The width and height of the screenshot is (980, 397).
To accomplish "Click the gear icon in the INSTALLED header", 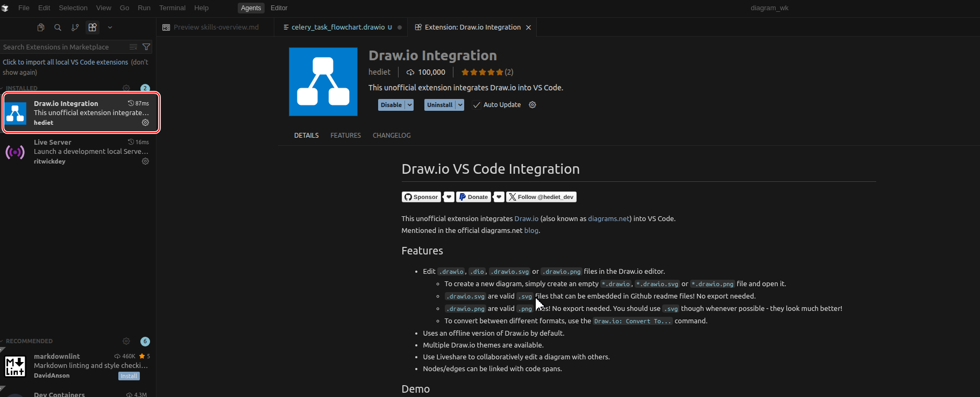I will [x=126, y=88].
